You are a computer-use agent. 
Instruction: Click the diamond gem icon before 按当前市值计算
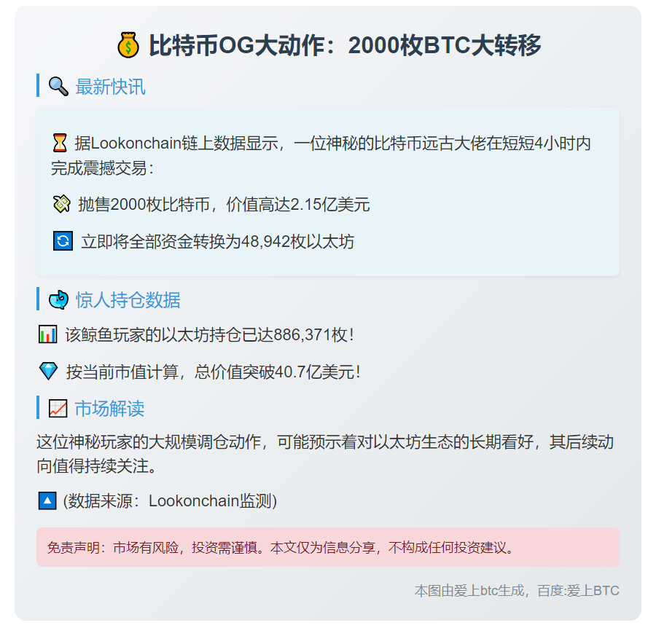48,372
